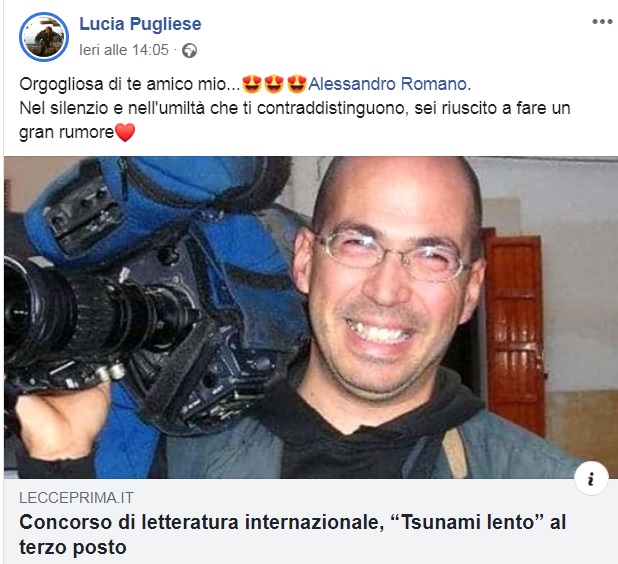Click the 'Nel silenzio e nell'umiltà' sentence

(x=295, y=108)
